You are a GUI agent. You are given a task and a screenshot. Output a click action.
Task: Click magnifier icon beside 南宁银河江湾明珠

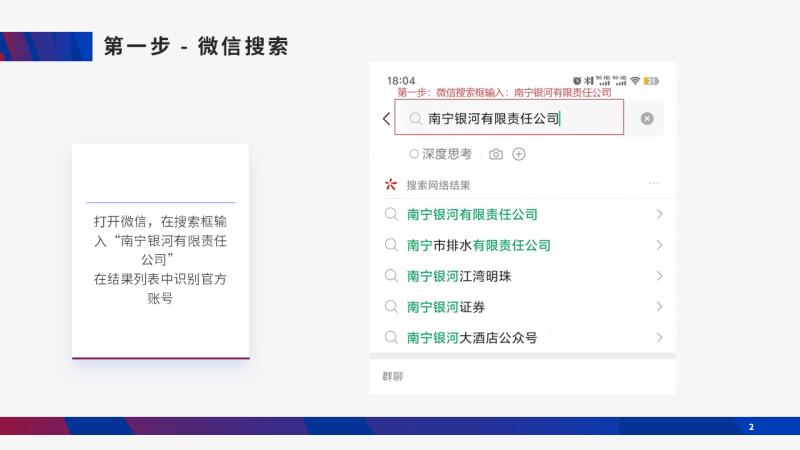click(x=391, y=276)
